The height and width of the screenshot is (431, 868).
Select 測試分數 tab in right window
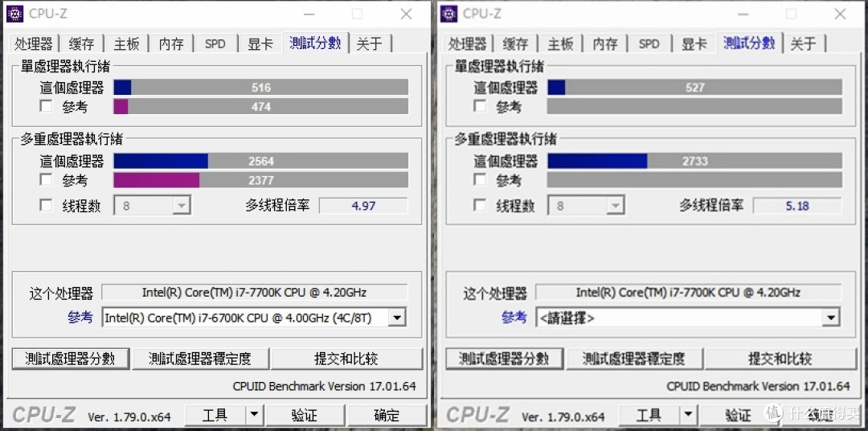pyautogui.click(x=750, y=43)
